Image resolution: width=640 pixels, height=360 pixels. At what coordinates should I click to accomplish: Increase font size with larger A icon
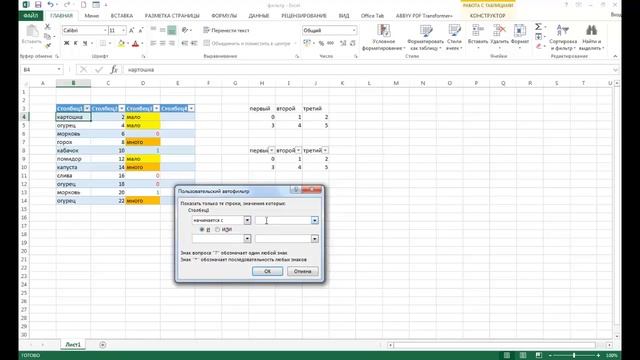[131, 31]
